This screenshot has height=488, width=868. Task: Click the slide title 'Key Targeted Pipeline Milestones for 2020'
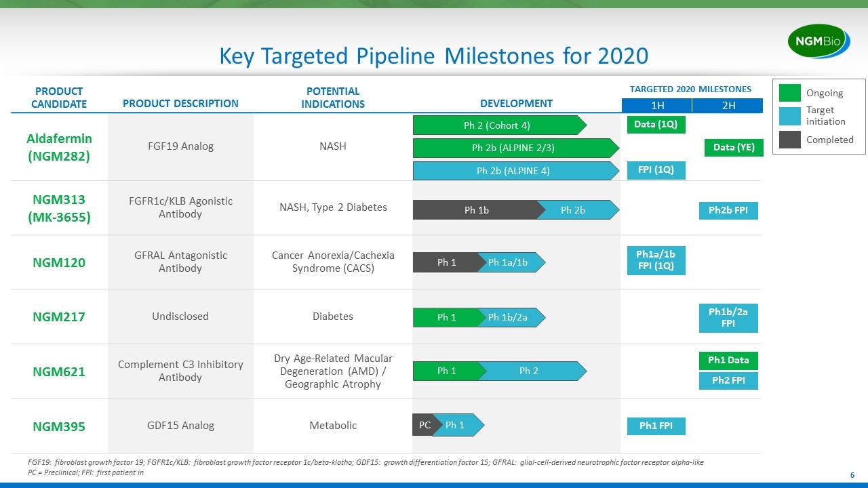coord(434,56)
